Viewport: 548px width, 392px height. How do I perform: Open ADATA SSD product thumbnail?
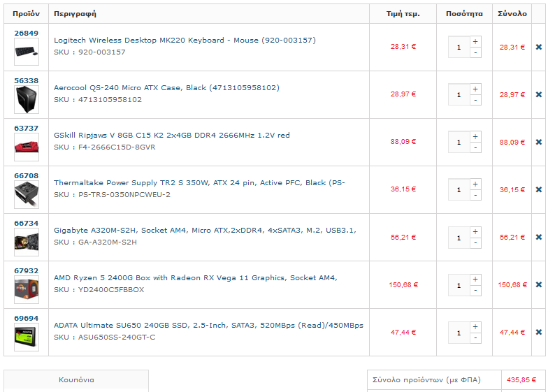(x=27, y=337)
